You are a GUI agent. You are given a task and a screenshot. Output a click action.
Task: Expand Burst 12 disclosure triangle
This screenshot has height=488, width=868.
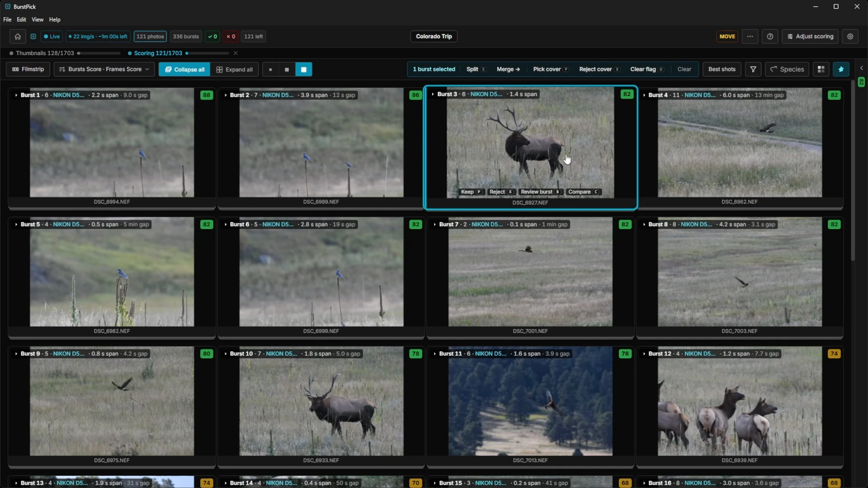(644, 354)
